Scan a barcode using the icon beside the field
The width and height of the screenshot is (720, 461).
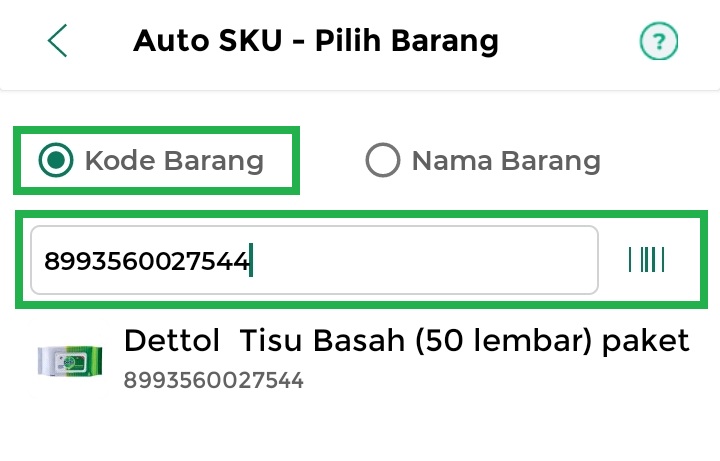(x=647, y=260)
